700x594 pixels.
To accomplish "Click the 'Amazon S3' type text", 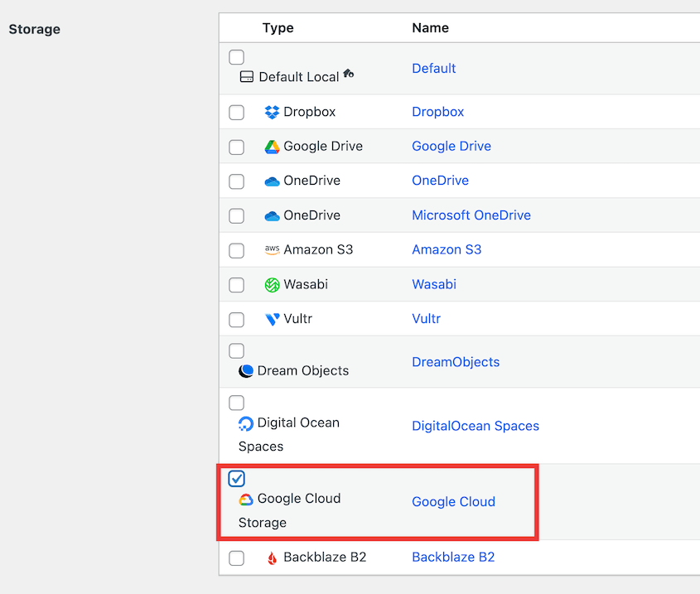I will point(318,249).
